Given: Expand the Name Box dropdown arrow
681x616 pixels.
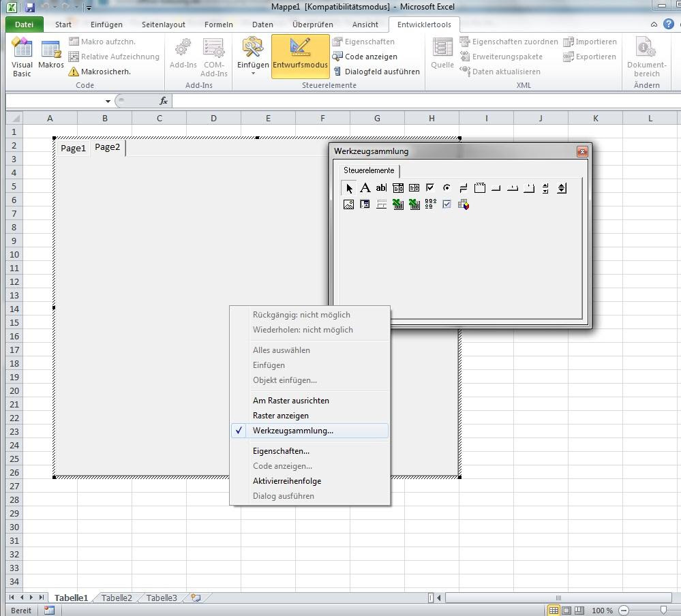Looking at the screenshot, I should pyautogui.click(x=108, y=101).
